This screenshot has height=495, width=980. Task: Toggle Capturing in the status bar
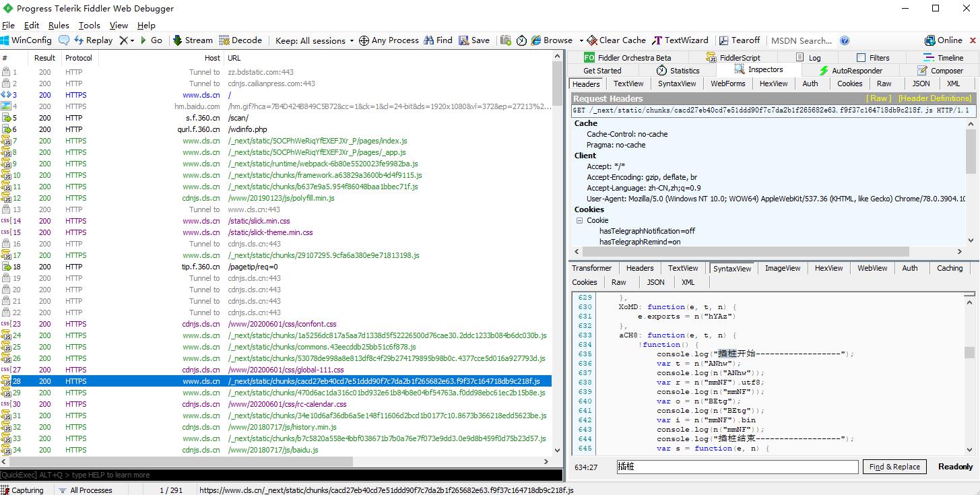click(23, 490)
